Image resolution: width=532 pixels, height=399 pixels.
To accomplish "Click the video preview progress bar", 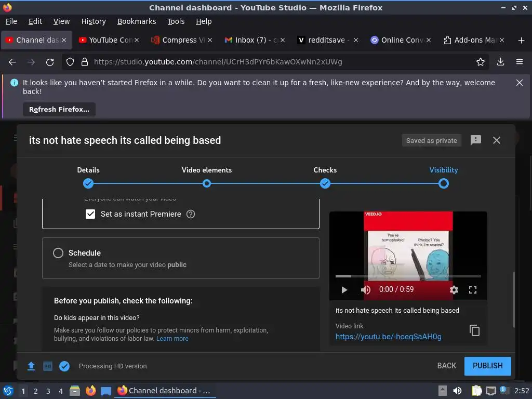I will coord(408,276).
